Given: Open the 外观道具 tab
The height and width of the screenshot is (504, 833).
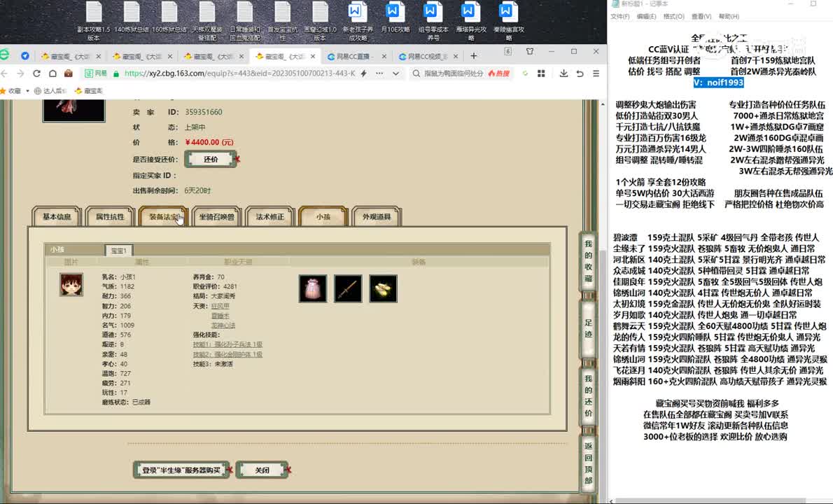Looking at the screenshot, I should [x=377, y=217].
